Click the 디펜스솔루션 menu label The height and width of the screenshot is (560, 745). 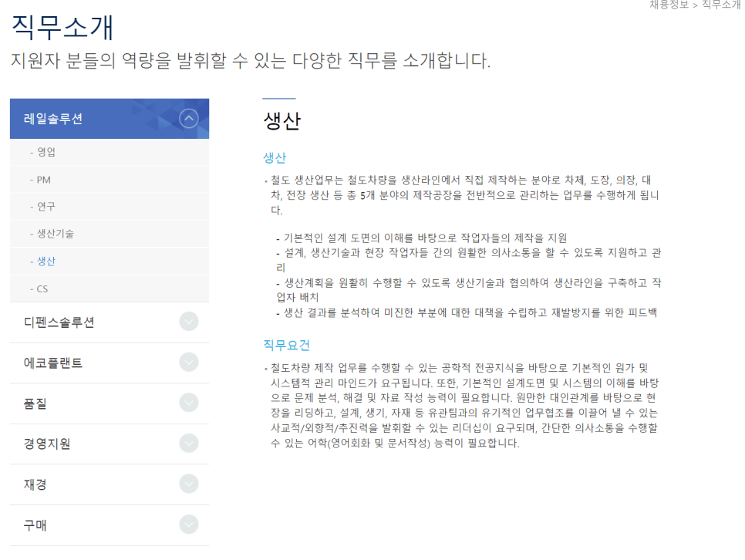pyautogui.click(x=59, y=322)
